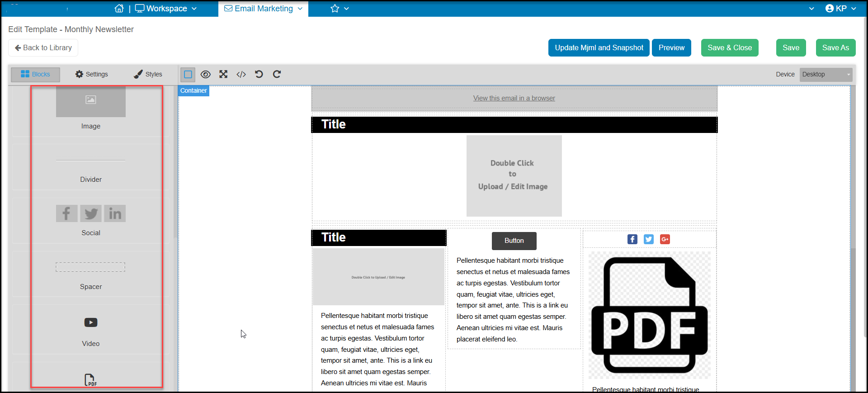Screen dimensions: 868x393
Task: Select the Image block
Action: click(91, 111)
